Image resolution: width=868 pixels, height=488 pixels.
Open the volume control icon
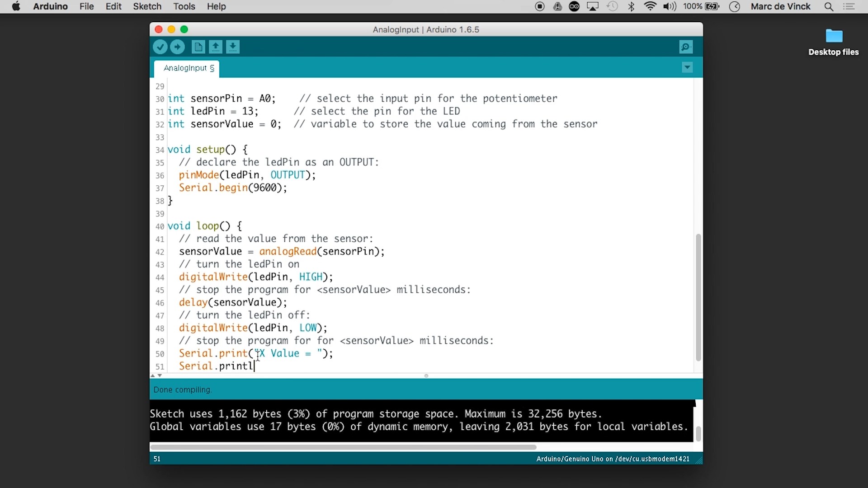(x=670, y=7)
